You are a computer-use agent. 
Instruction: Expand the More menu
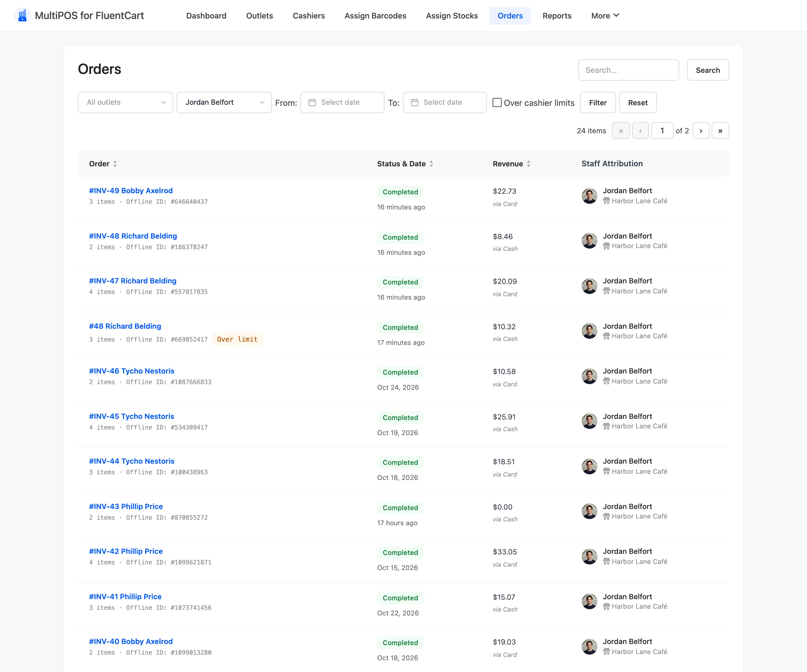605,16
